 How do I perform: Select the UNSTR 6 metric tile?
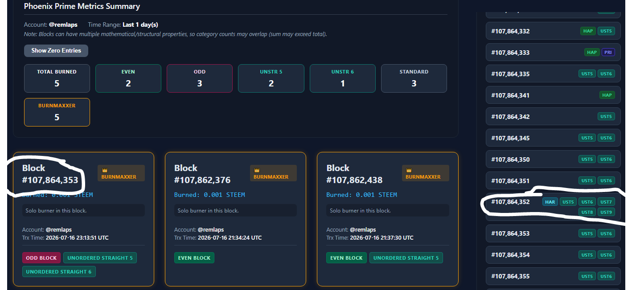tap(343, 78)
